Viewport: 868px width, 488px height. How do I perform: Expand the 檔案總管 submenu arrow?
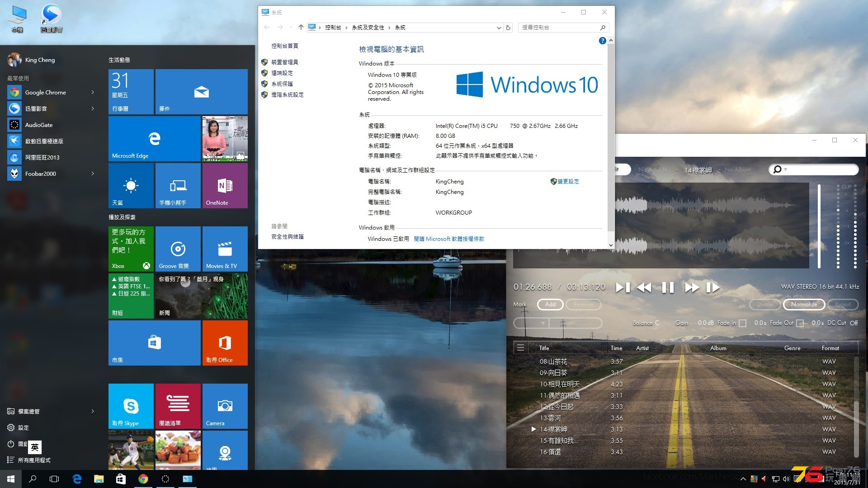(x=93, y=411)
